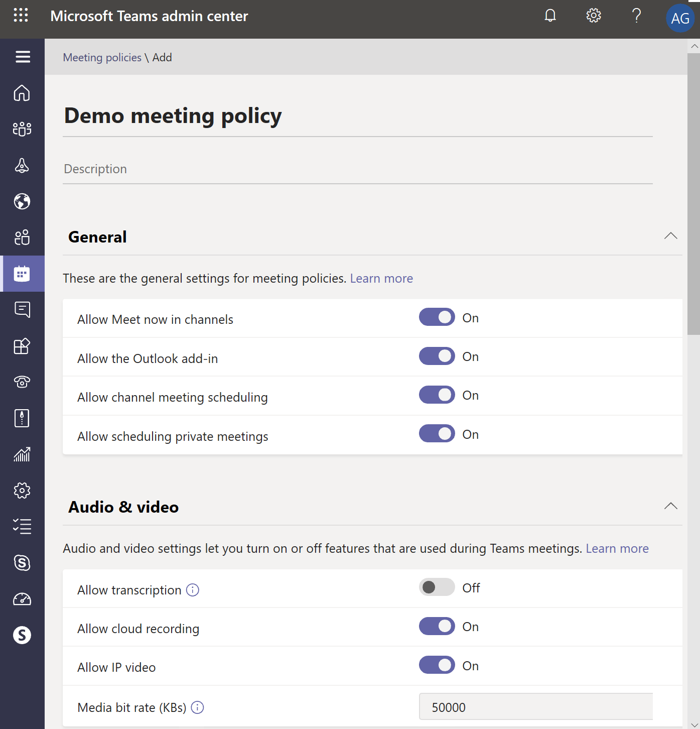Collapse the General section chevron

pos(671,236)
